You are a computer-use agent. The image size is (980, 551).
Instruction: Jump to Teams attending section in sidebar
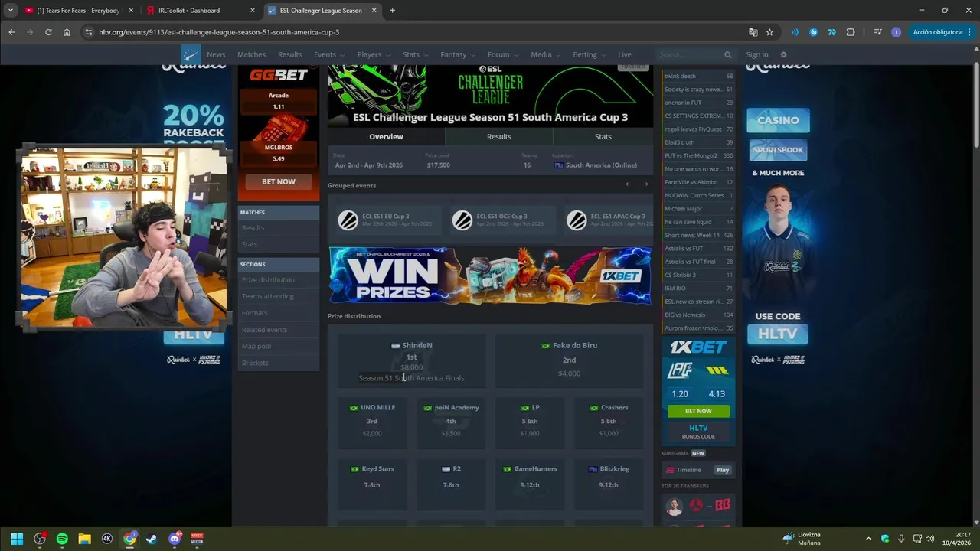click(x=267, y=296)
